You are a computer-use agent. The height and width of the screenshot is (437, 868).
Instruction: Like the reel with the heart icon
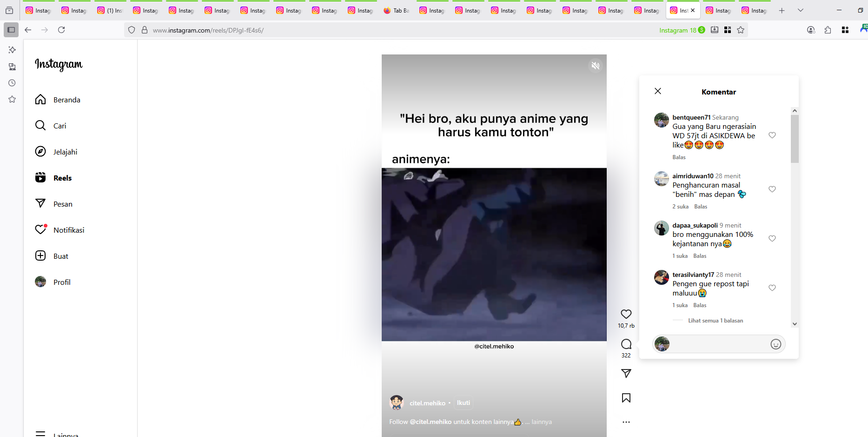pyautogui.click(x=626, y=314)
